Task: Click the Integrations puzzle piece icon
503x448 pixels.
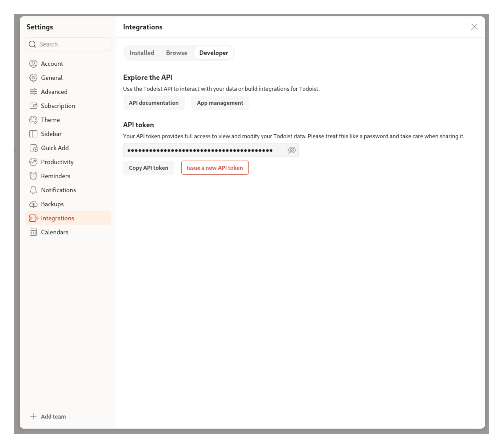Action: [34, 218]
